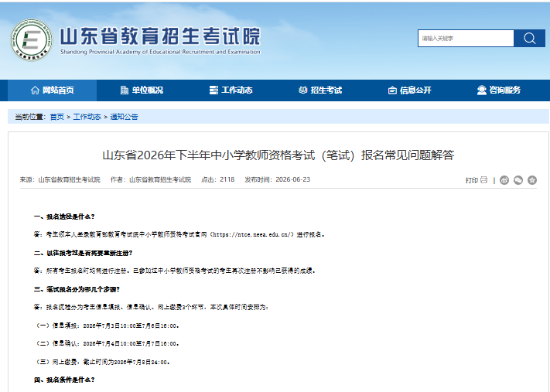550x392 pixels.
Task: Click heading 三、笔试报名分为哪几个步骤?
Action: click(x=77, y=289)
